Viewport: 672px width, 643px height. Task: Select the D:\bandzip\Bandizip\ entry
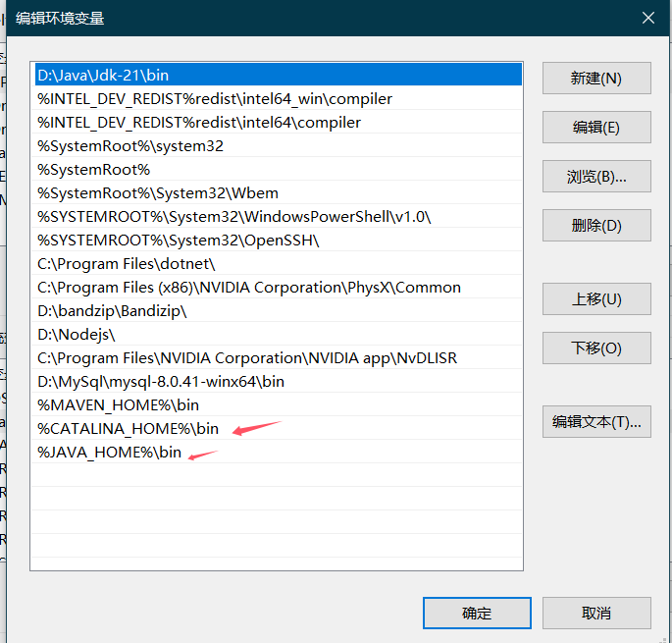point(112,310)
